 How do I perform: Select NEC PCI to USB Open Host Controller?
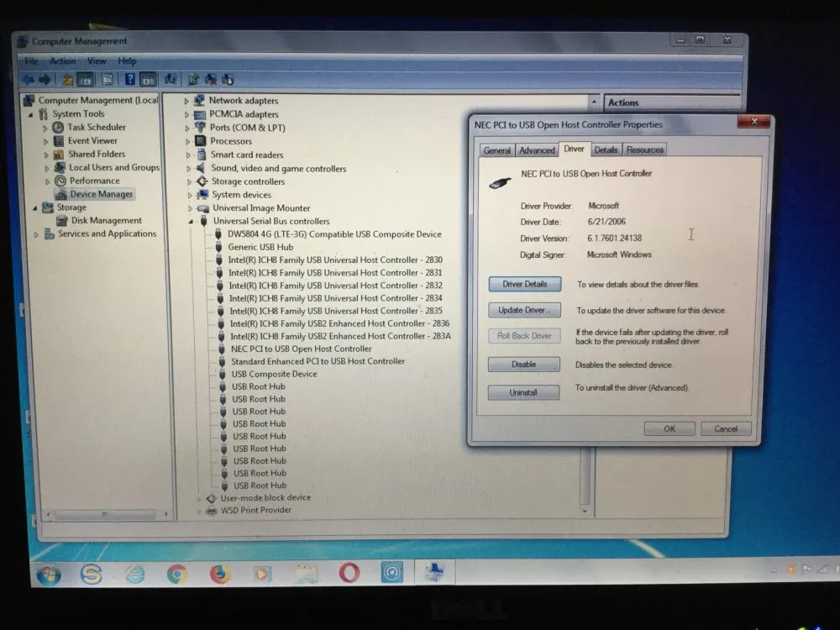coord(301,349)
